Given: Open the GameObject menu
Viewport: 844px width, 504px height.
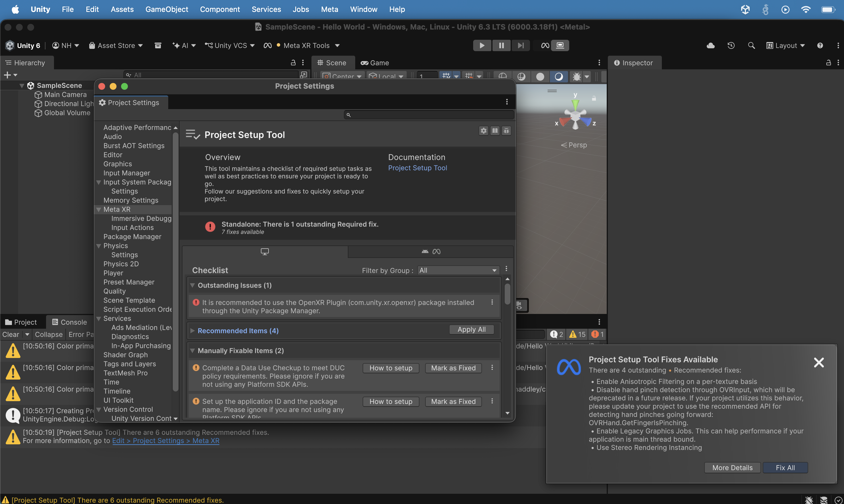Looking at the screenshot, I should (167, 9).
